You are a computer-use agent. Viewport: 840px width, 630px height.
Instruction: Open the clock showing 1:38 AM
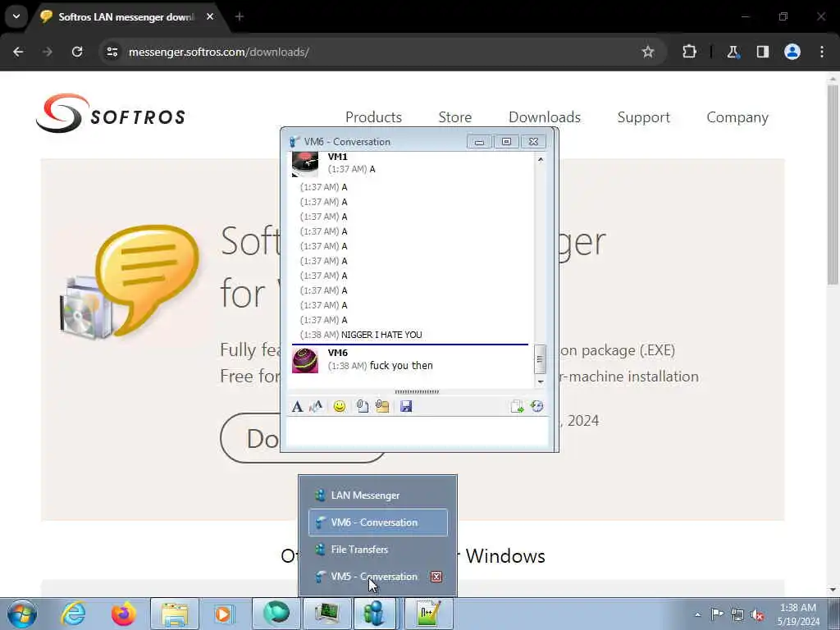[798, 614]
